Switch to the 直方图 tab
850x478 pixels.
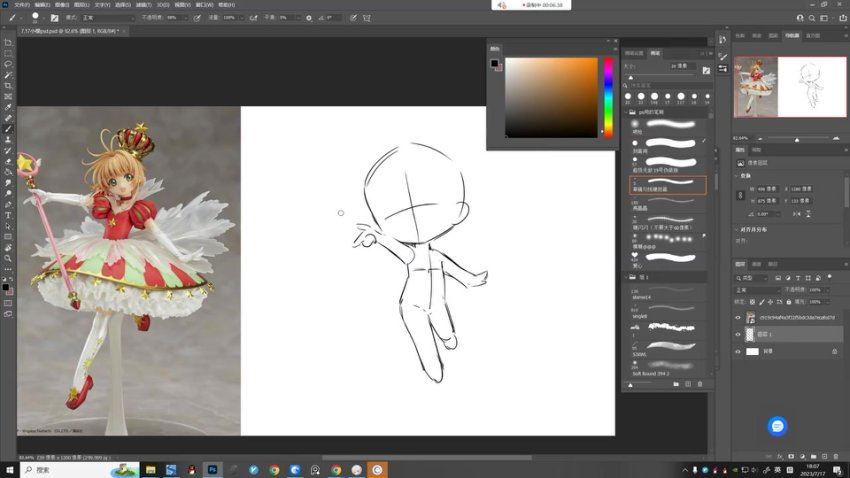click(813, 35)
